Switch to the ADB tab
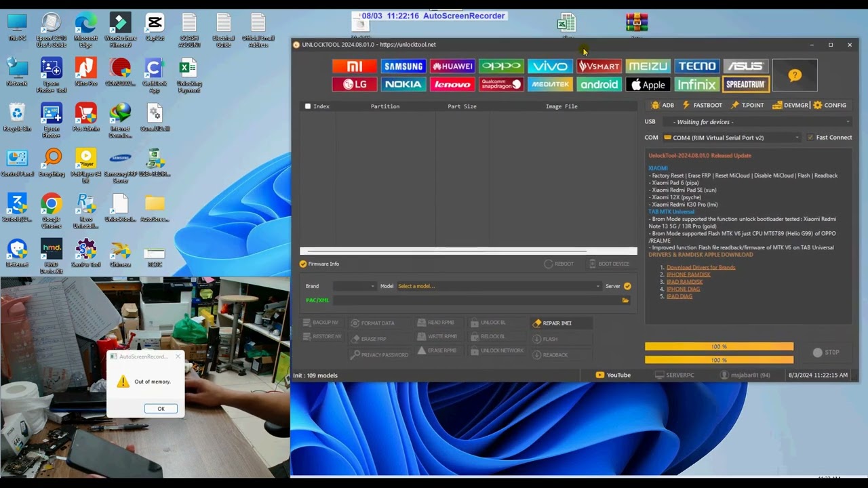Image resolution: width=868 pixels, height=488 pixels. point(663,105)
